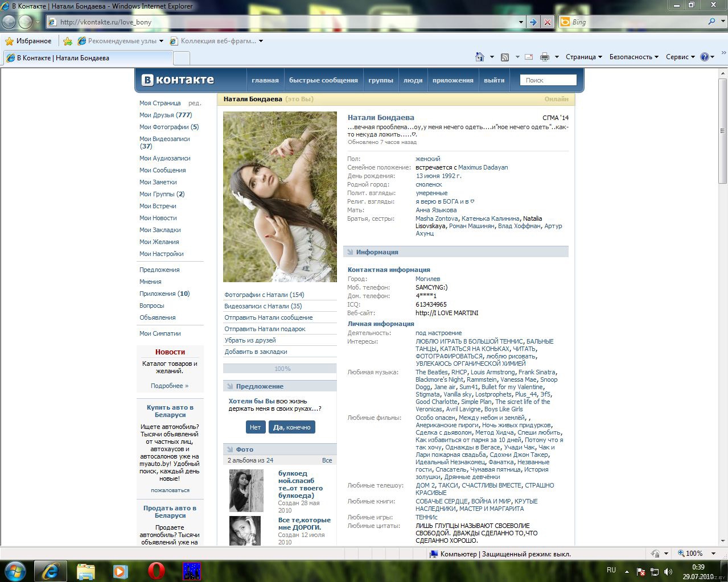Click Убрать из друзей link

(x=250, y=340)
